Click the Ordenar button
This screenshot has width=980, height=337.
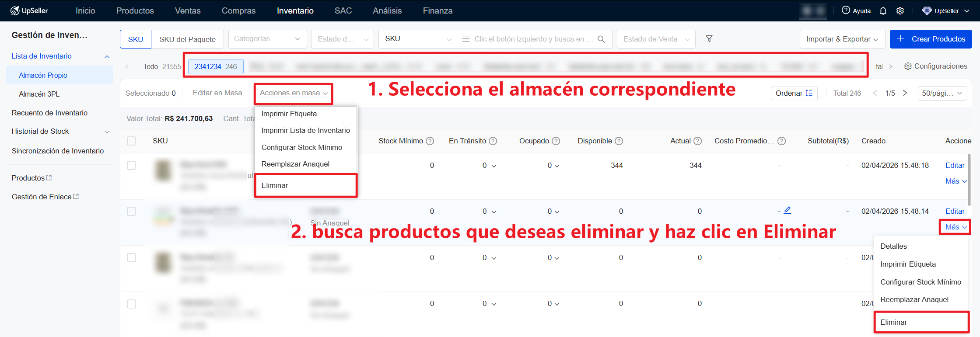[794, 93]
